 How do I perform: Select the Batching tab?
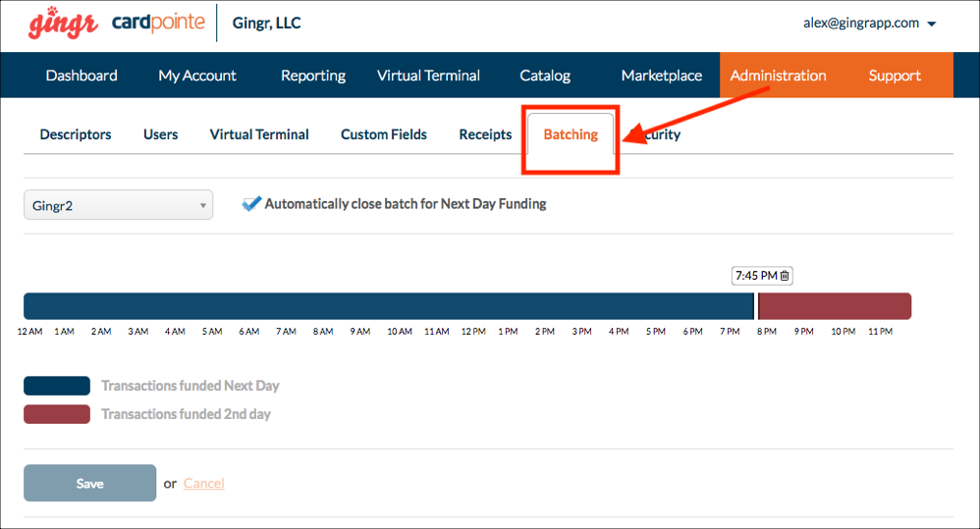571,134
